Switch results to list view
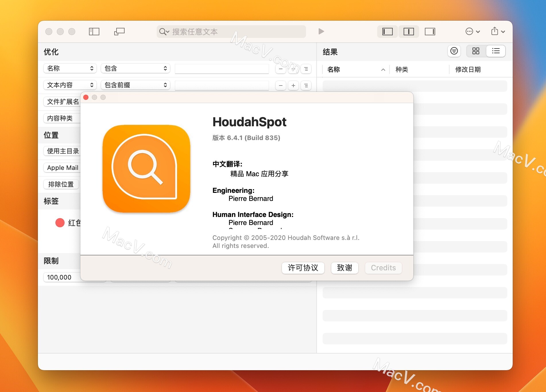Image resolution: width=546 pixels, height=392 pixels. [x=496, y=51]
